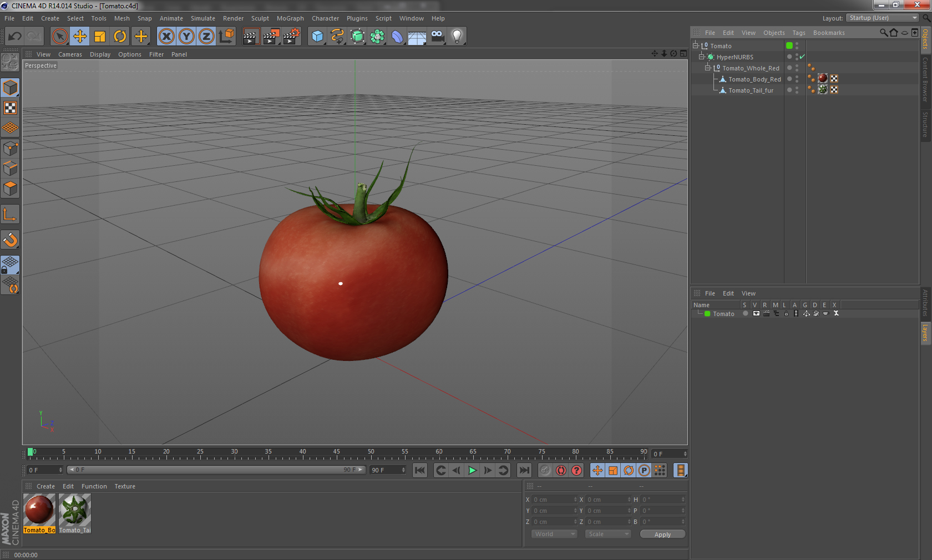This screenshot has height=560, width=932.
Task: Toggle Y axis lock
Action: coord(186,37)
